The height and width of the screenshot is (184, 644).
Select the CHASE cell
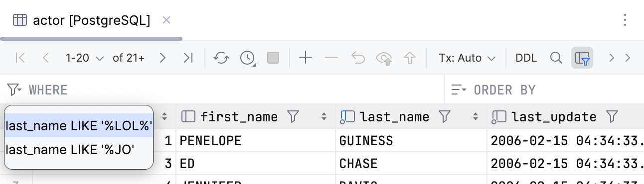tap(411, 163)
